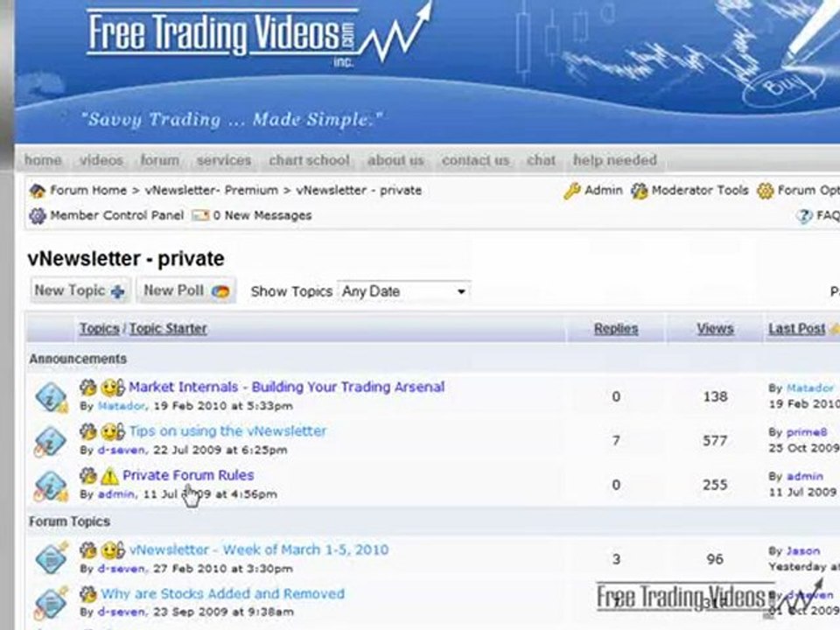Sort by the Replies column header
Screen dimensions: 840x630
[x=616, y=329]
